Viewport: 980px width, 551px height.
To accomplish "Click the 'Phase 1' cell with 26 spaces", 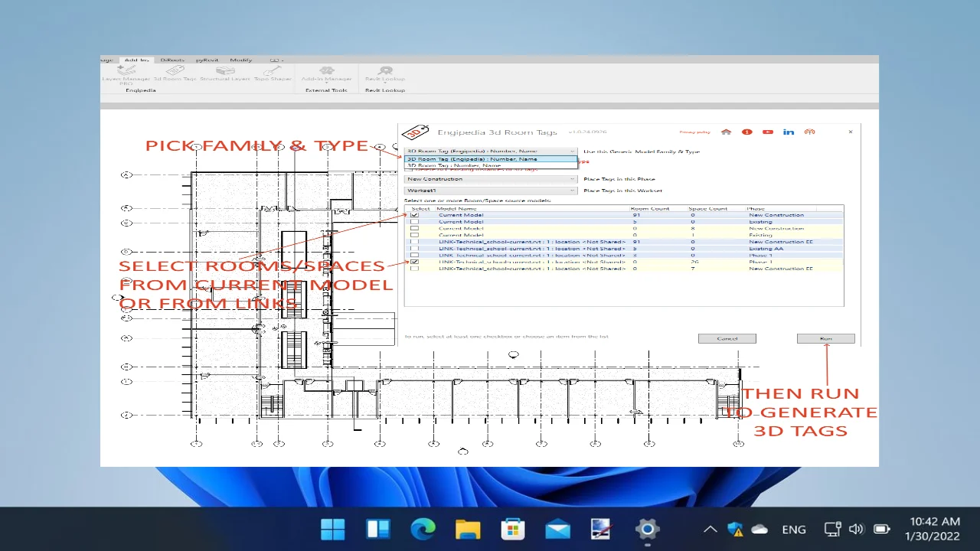I will coord(760,262).
